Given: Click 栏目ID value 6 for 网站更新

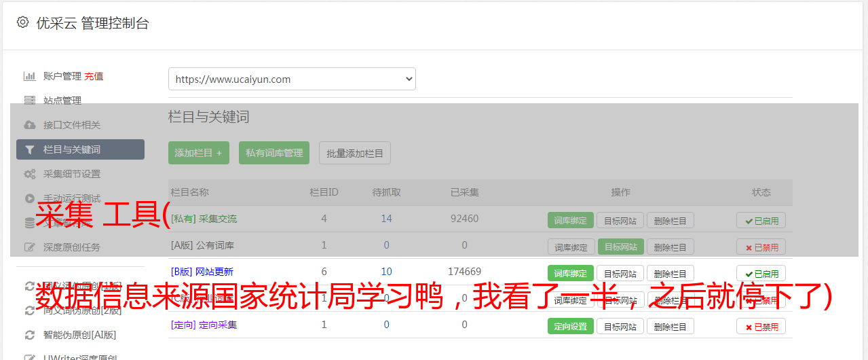Looking at the screenshot, I should 324,272.
